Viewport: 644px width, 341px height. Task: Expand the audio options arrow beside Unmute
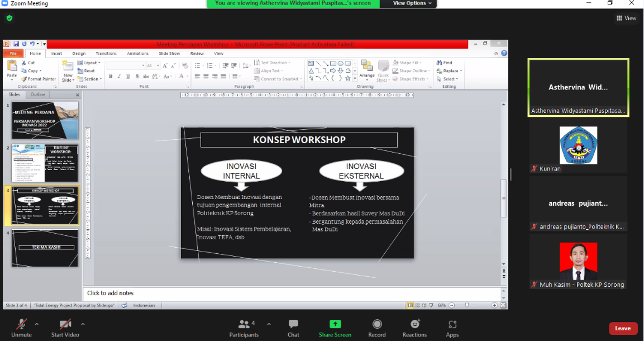(37, 324)
